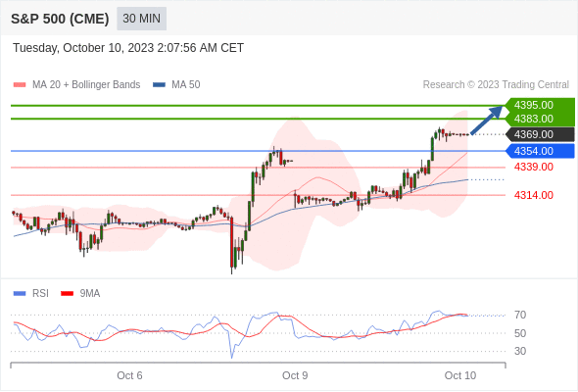Click the blue RSI legend swatch
The image size is (578, 392).
coord(20,294)
